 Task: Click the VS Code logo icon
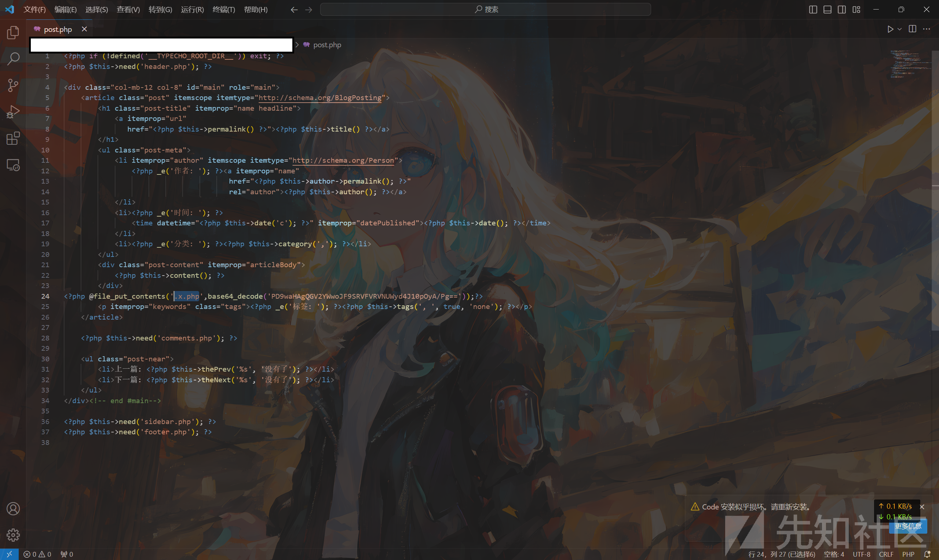coord(10,10)
